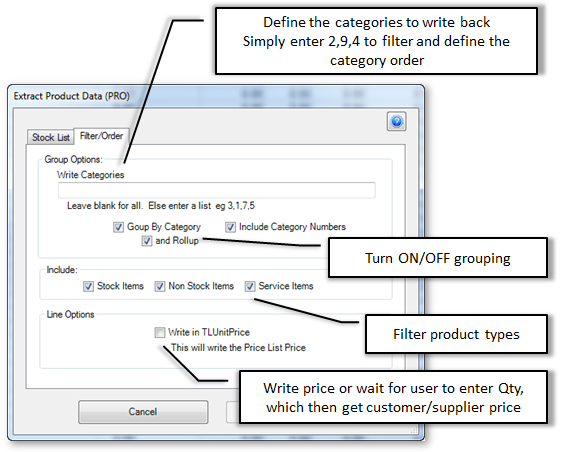Click the Cancel button

click(x=143, y=412)
